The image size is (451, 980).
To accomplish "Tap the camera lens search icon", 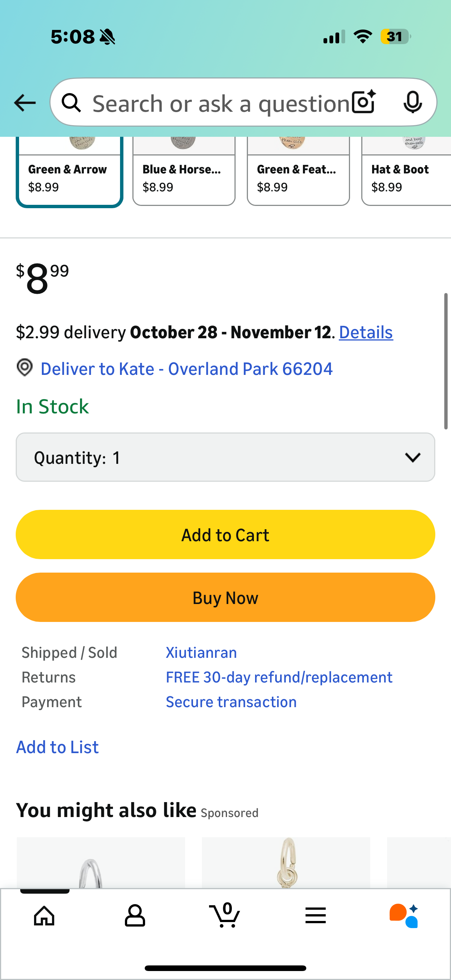I will 363,102.
